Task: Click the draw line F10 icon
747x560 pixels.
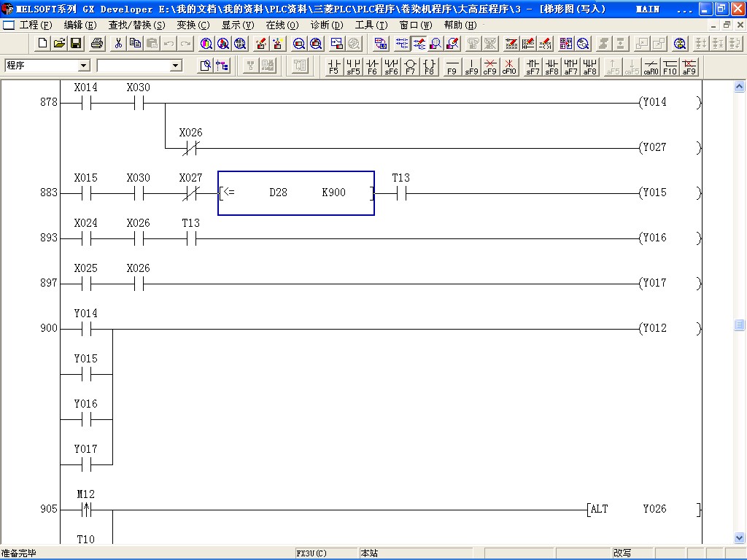Action: 670,66
